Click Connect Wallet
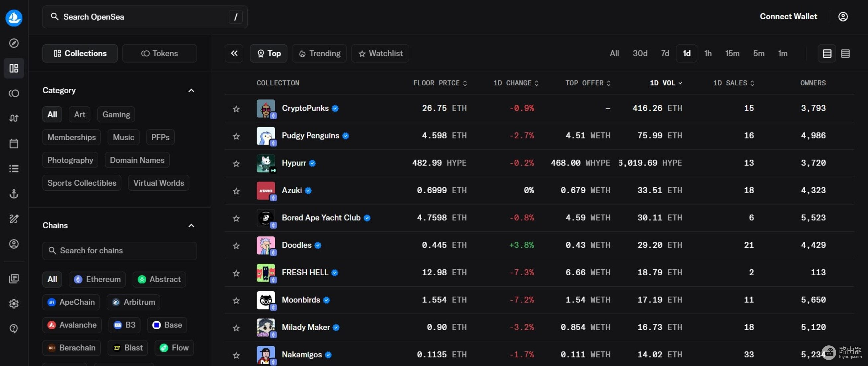The height and width of the screenshot is (366, 868). pyautogui.click(x=788, y=17)
